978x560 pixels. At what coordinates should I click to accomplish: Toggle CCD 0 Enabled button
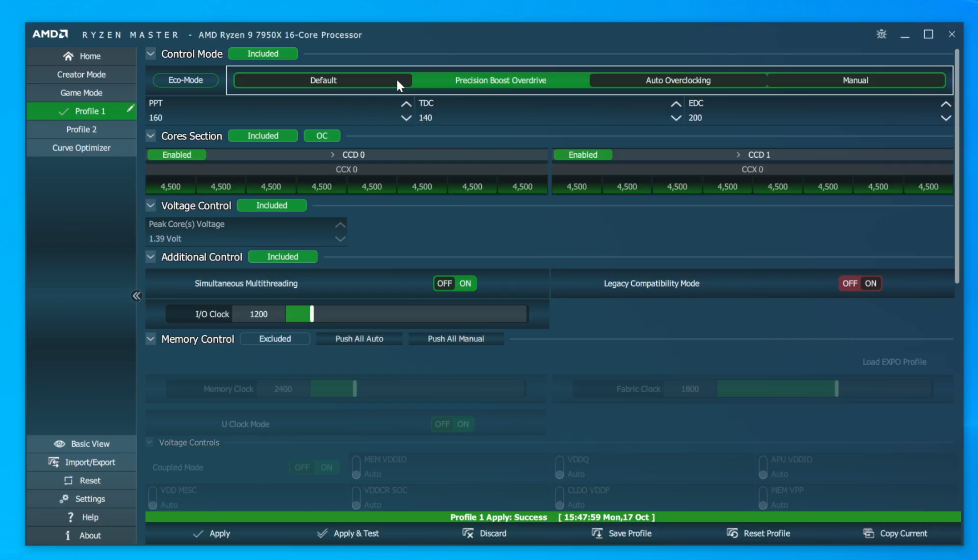pyautogui.click(x=177, y=155)
